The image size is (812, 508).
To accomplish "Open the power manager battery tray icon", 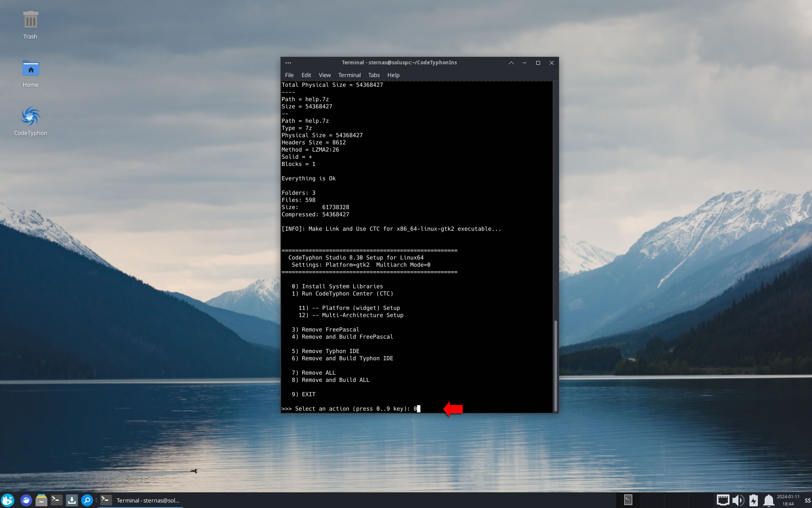I will [x=753, y=500].
